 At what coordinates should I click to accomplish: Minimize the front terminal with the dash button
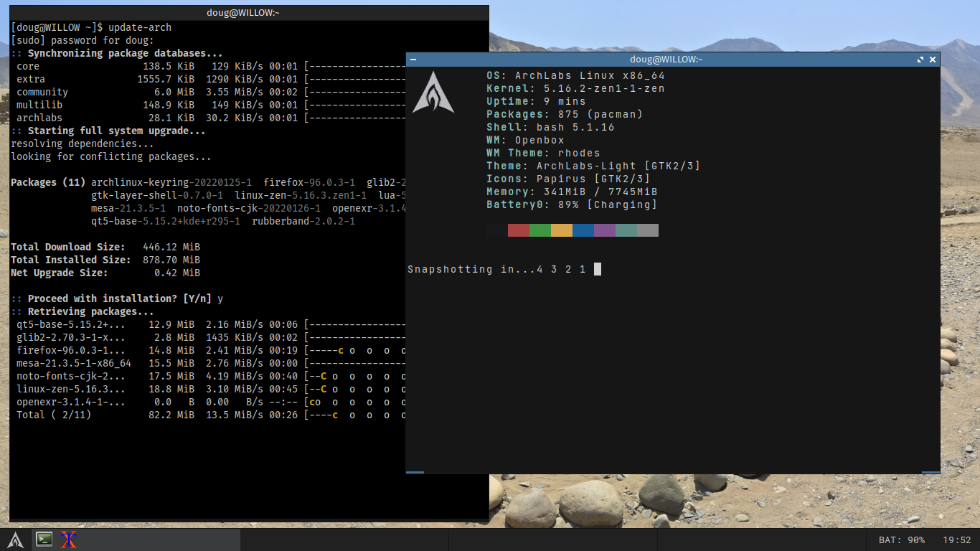pos(414,60)
